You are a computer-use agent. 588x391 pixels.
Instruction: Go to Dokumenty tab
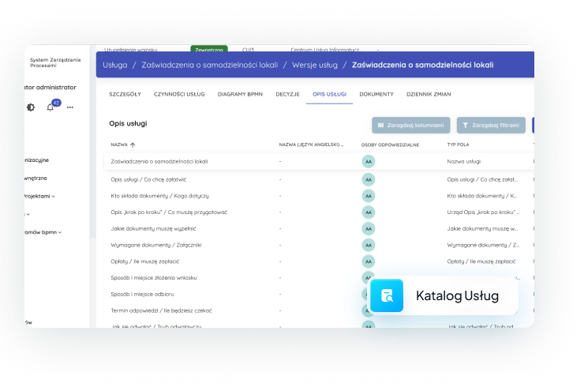click(376, 94)
